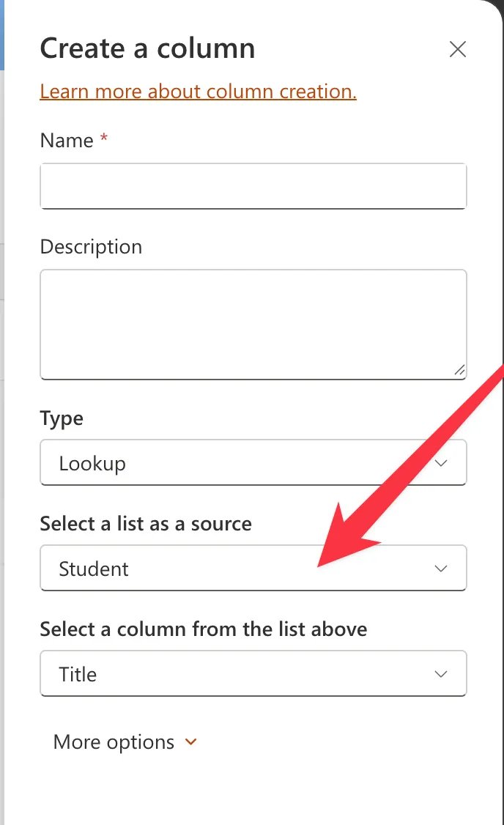Click the Type field label
The height and width of the screenshot is (825, 504).
[62, 418]
